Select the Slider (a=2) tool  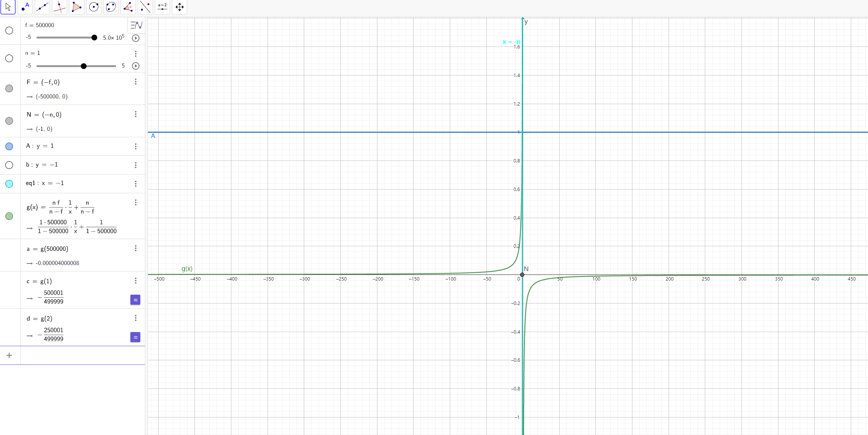162,7
